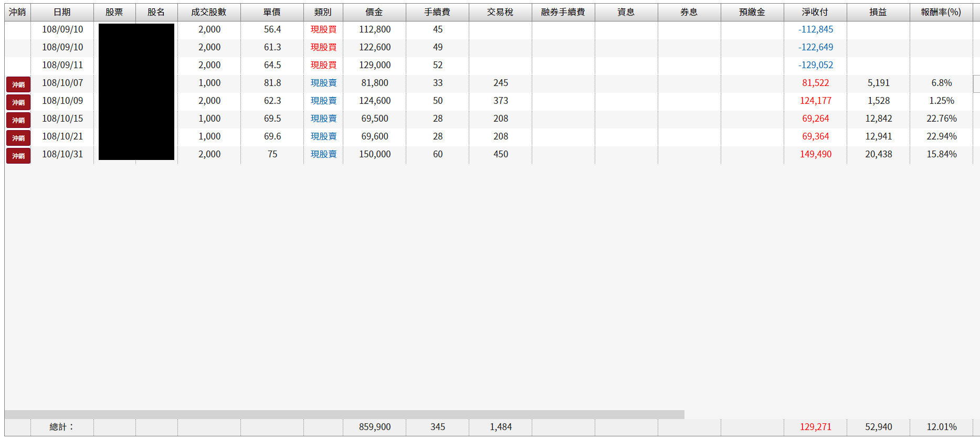Select unit price 81.8
Viewport: 980px width, 439px height.
pos(272,83)
